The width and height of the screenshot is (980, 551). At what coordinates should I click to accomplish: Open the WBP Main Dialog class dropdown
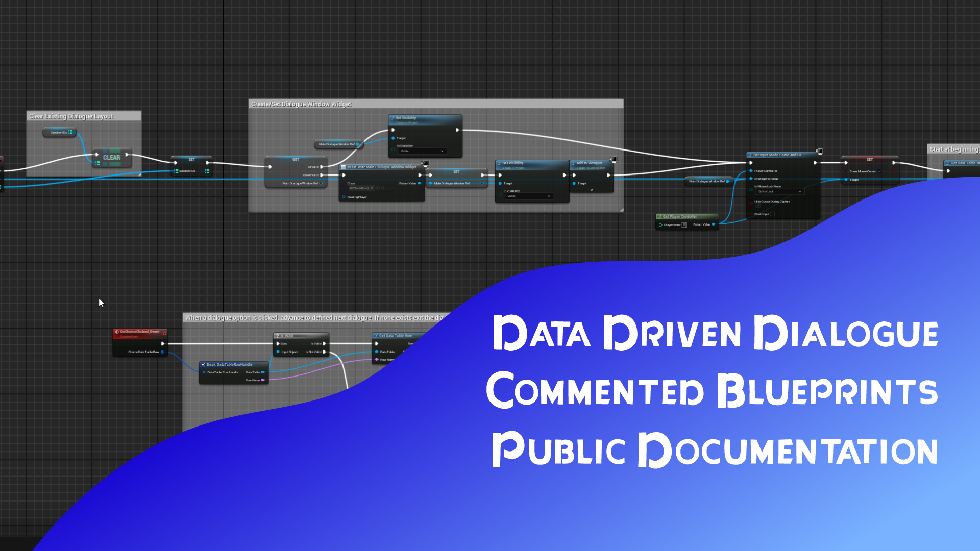click(x=361, y=188)
